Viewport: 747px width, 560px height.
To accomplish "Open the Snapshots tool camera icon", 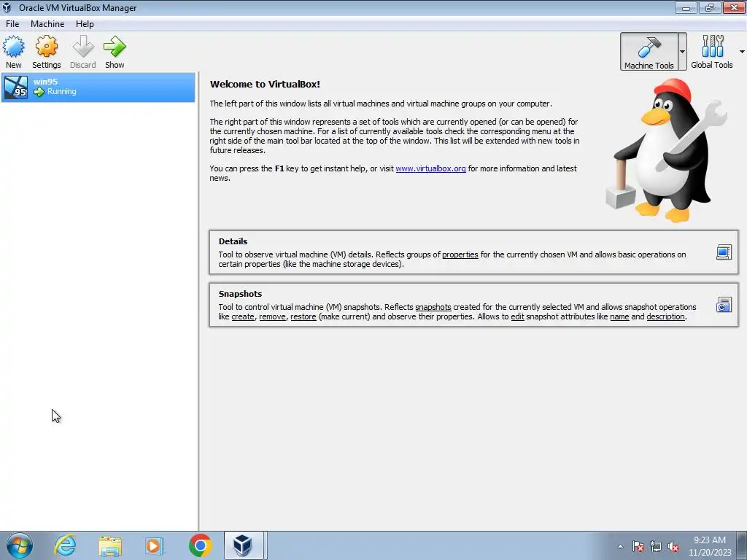I will tap(724, 304).
